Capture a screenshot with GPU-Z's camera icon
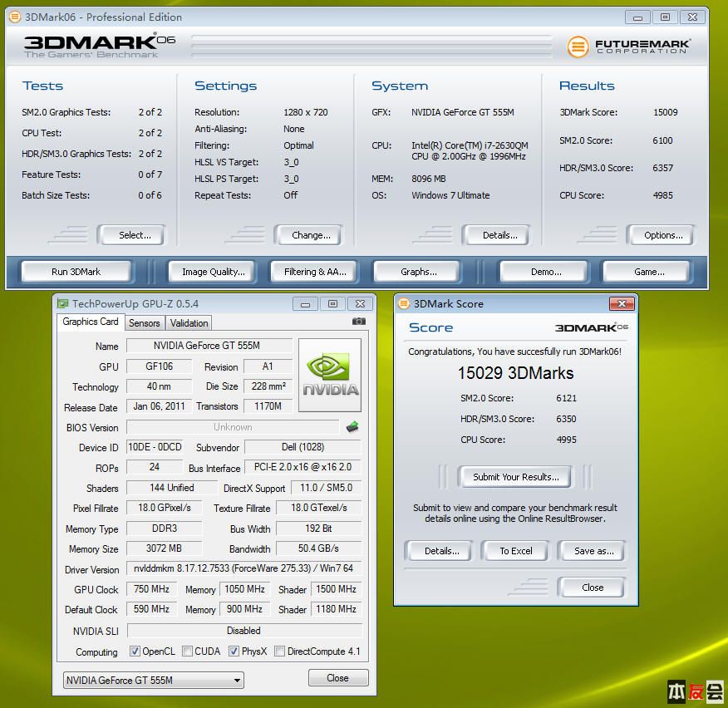This screenshot has height=708, width=728. point(359,321)
